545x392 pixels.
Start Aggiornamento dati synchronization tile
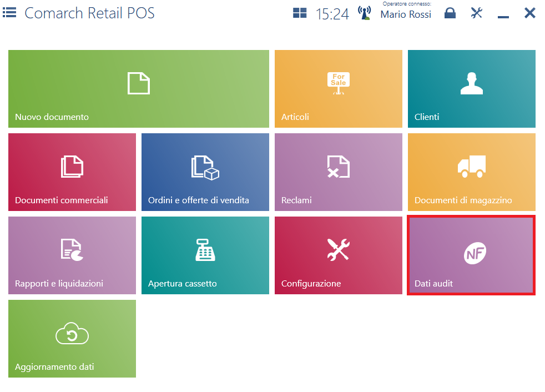pyautogui.click(x=72, y=339)
